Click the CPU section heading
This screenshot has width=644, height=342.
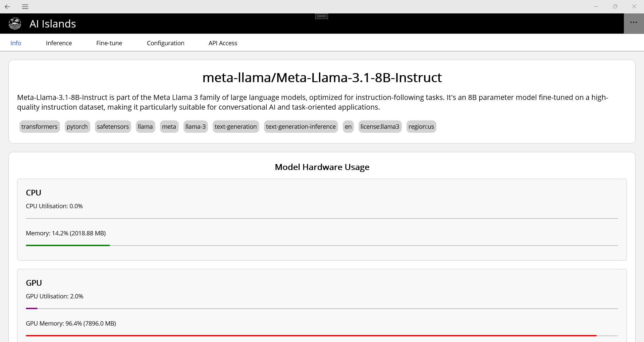tap(34, 193)
